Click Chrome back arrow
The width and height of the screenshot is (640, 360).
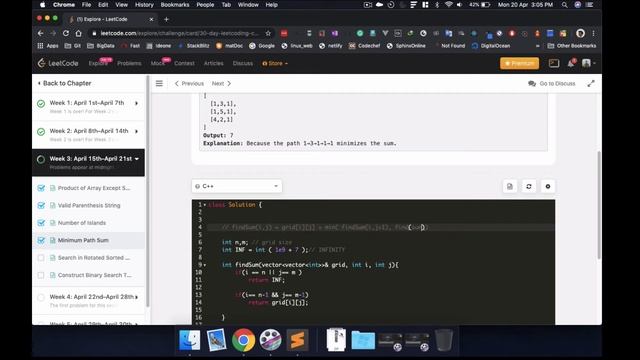click(40, 33)
